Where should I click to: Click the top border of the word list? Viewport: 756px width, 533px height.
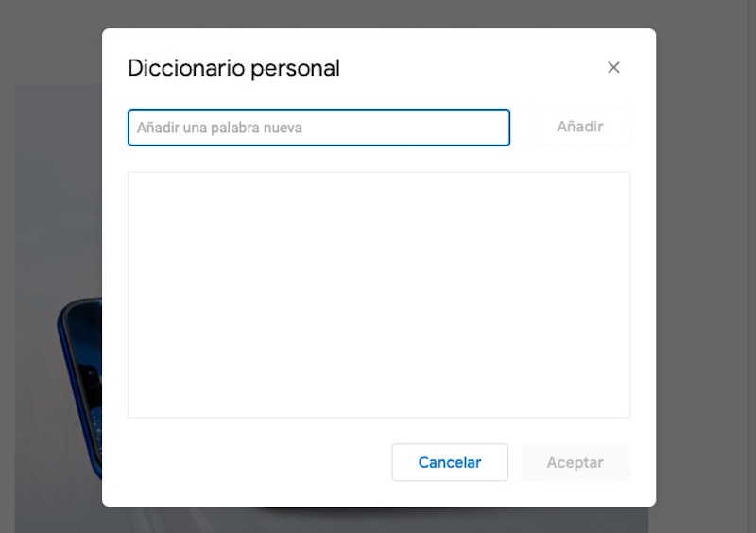click(378, 172)
